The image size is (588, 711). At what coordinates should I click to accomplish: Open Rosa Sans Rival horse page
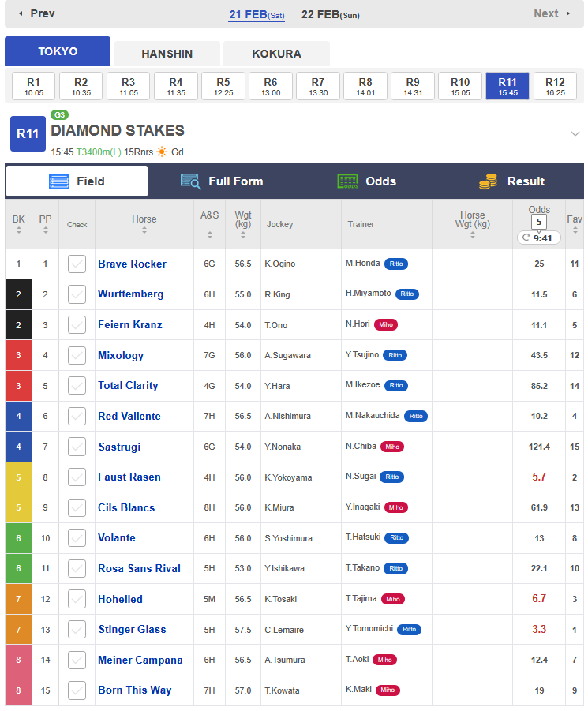click(x=139, y=569)
